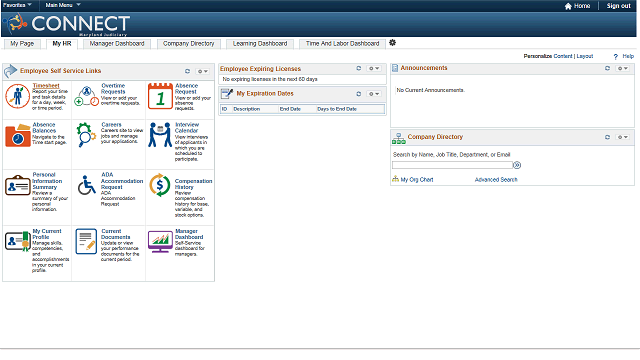Click the Compensation History dollar icon
Screen dimensions: 640x360
[160, 185]
